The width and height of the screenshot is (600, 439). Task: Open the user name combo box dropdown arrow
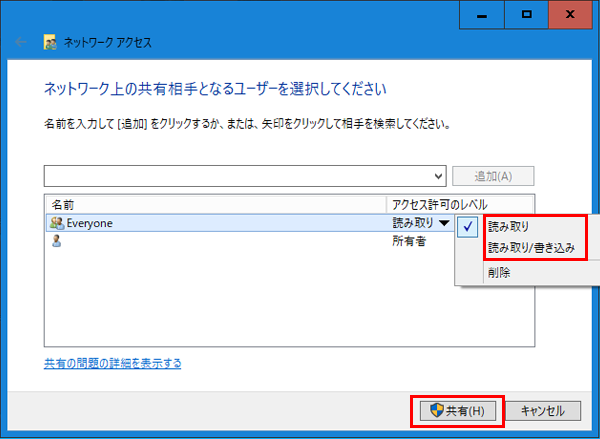point(439,176)
